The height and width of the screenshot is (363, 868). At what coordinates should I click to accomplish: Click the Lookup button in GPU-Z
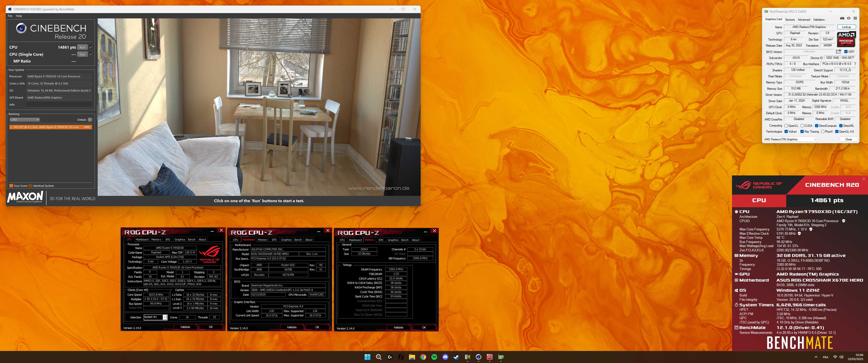pyautogui.click(x=847, y=27)
